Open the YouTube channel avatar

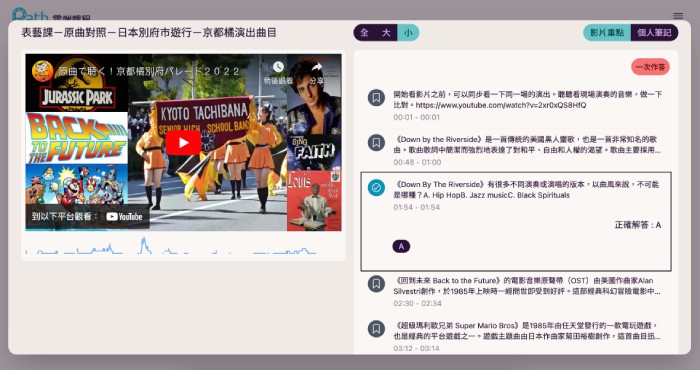(42, 71)
